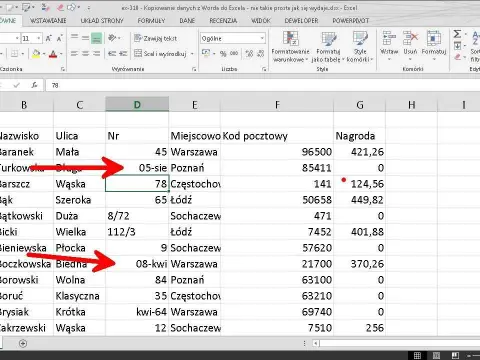Increase font size with the larger A icon
Image resolution: width=480 pixels, height=360 pixels.
point(49,38)
